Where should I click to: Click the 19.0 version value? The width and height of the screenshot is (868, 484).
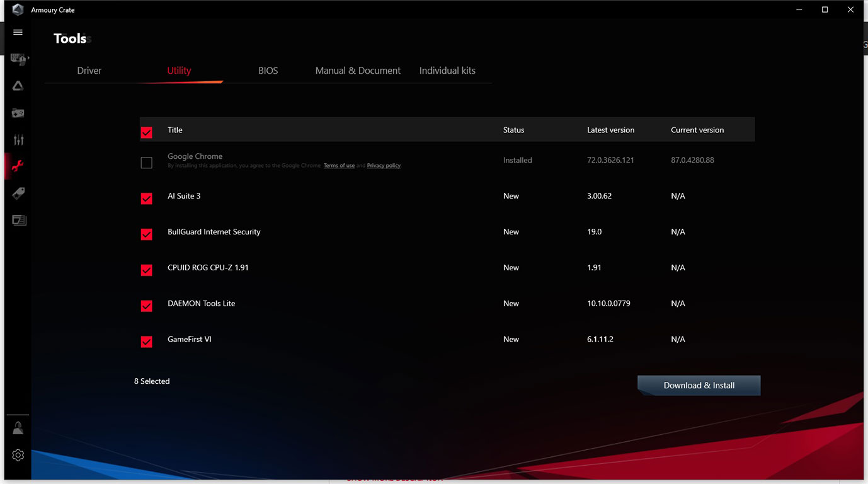pos(594,232)
